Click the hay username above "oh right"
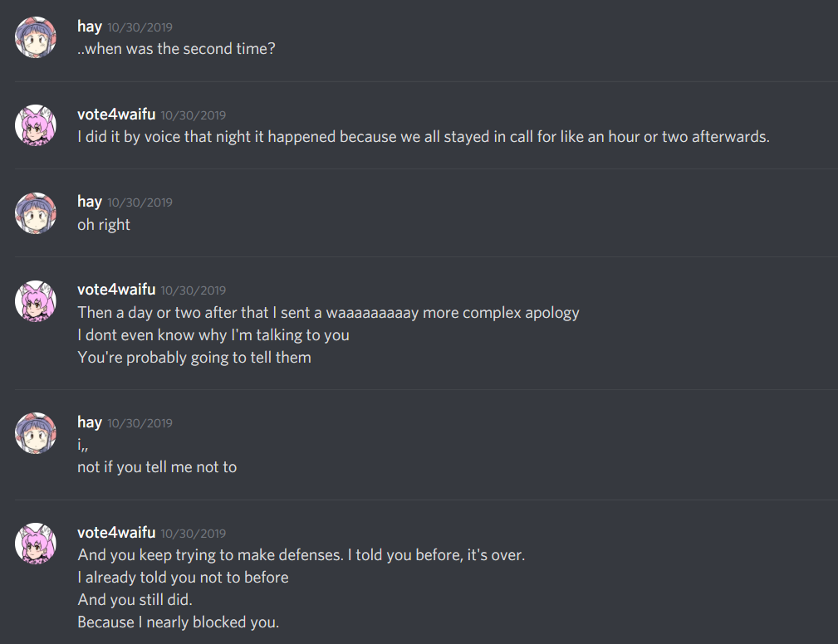Image resolution: width=838 pixels, height=644 pixels. [90, 202]
